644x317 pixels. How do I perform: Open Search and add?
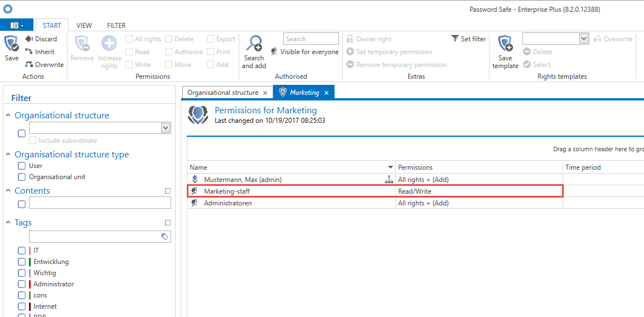pyautogui.click(x=254, y=52)
